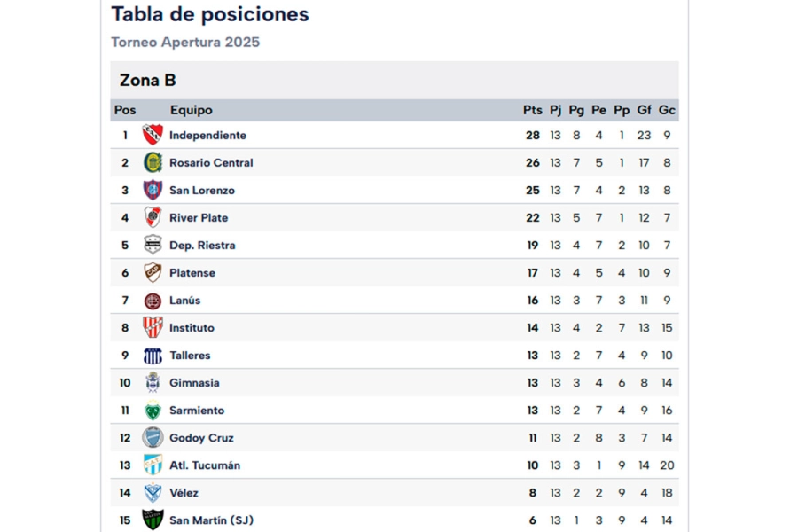Viewport: 798px width, 532px height.
Task: Click the Gimnasia crest icon
Action: pos(153,382)
